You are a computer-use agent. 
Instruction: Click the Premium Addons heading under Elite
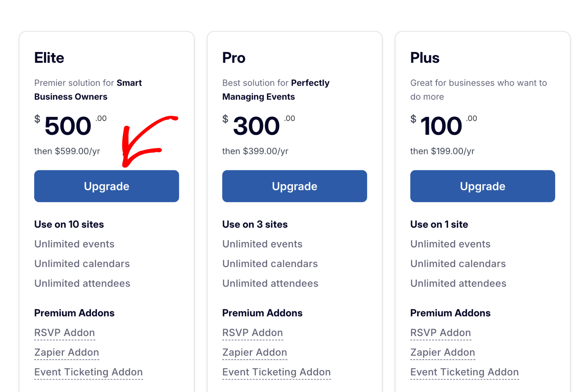point(74,313)
